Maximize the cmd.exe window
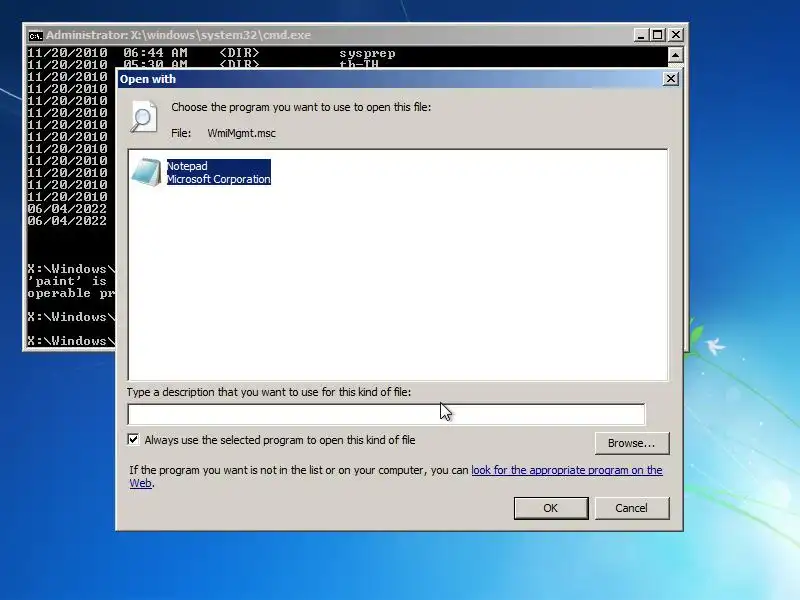The width and height of the screenshot is (800, 600). click(x=658, y=35)
